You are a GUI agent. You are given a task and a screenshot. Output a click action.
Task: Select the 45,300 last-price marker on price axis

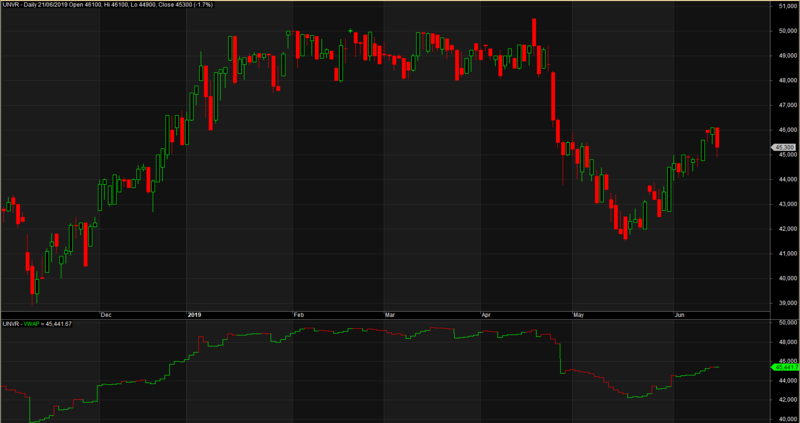pos(785,147)
